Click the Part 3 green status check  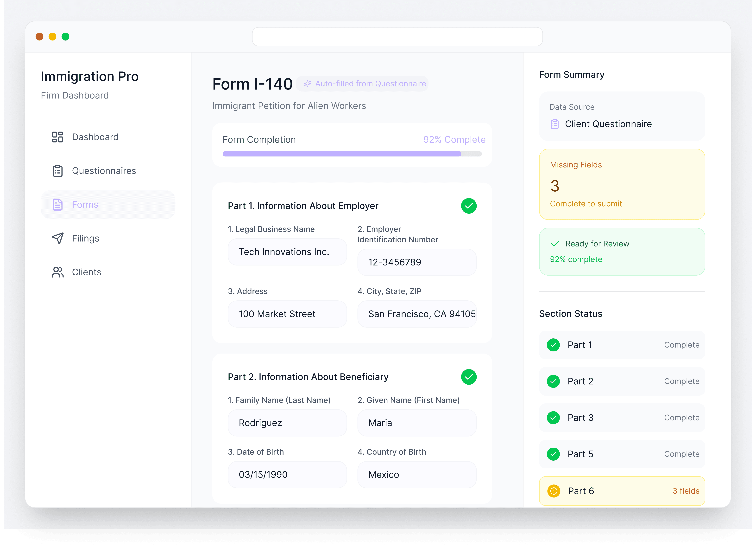(x=553, y=418)
